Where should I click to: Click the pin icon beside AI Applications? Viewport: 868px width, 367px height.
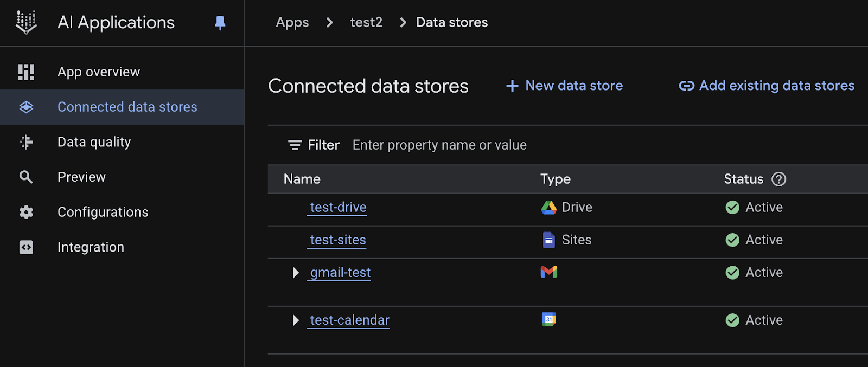coord(220,23)
